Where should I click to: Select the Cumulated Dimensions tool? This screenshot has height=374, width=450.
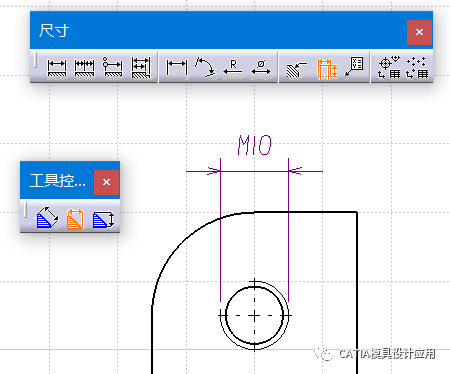pos(113,68)
